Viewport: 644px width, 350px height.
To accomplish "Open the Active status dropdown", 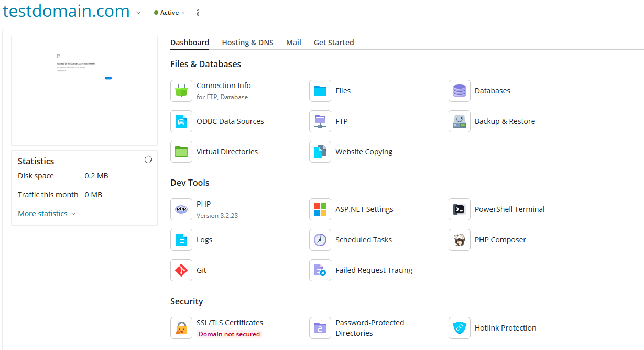I will click(170, 13).
